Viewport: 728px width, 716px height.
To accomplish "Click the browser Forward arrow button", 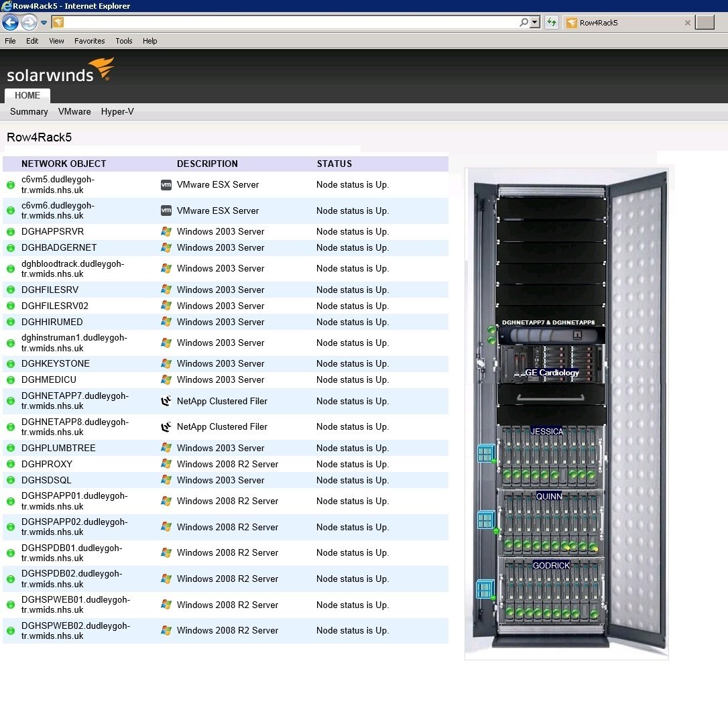I will 29,22.
